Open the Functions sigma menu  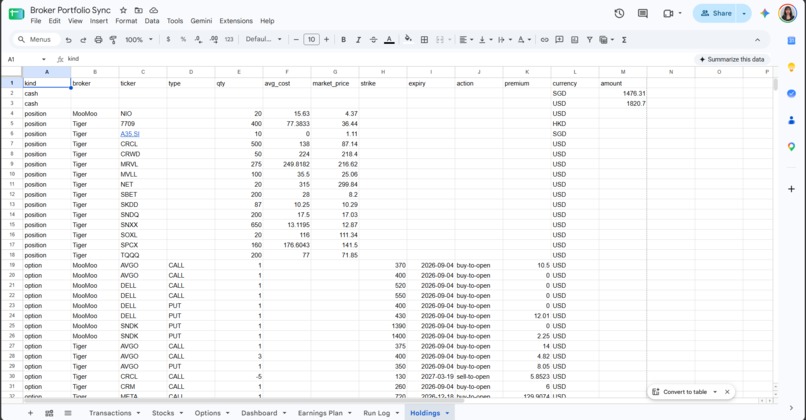pyautogui.click(x=624, y=40)
